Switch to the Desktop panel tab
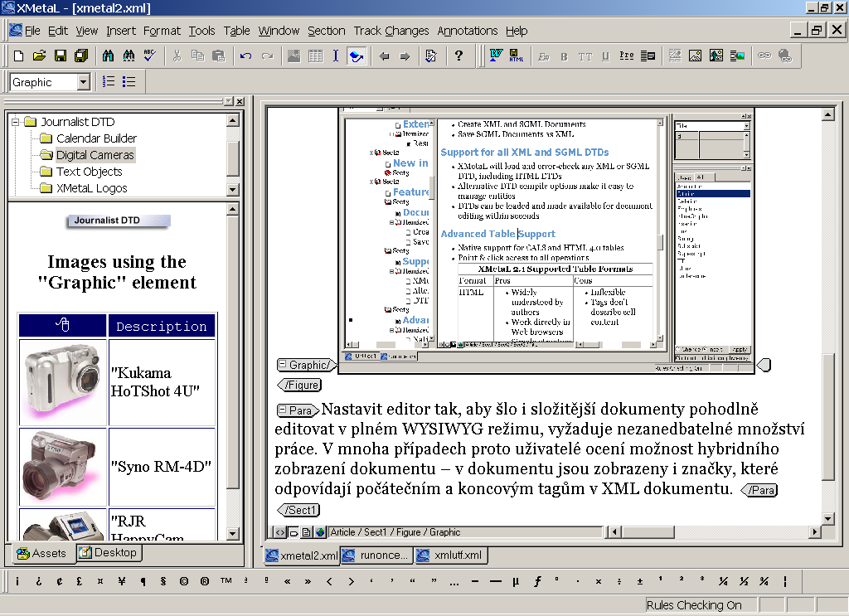This screenshot has height=616, width=849. point(109,552)
